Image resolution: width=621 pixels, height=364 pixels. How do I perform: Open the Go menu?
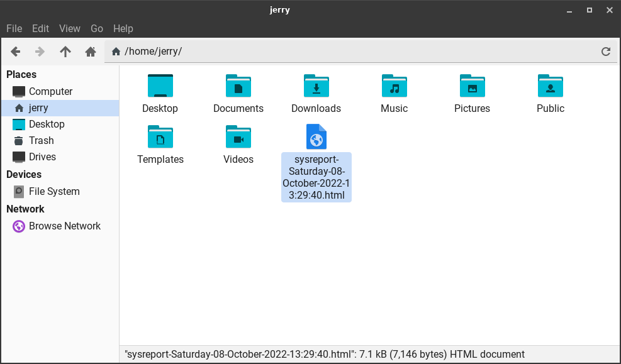(x=97, y=28)
